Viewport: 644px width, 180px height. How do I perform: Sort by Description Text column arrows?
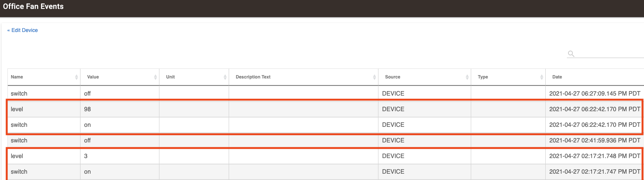click(x=374, y=77)
